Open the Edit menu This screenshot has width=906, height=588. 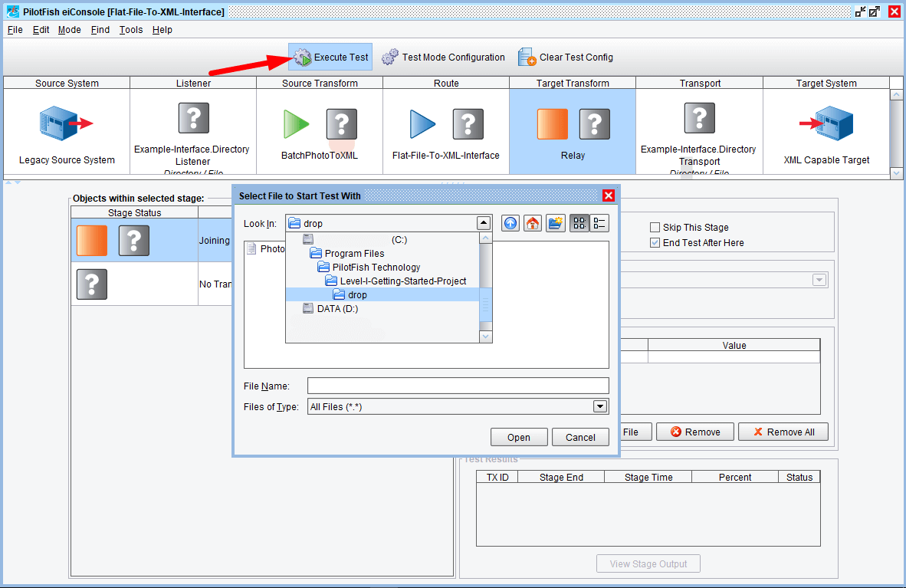pyautogui.click(x=41, y=29)
